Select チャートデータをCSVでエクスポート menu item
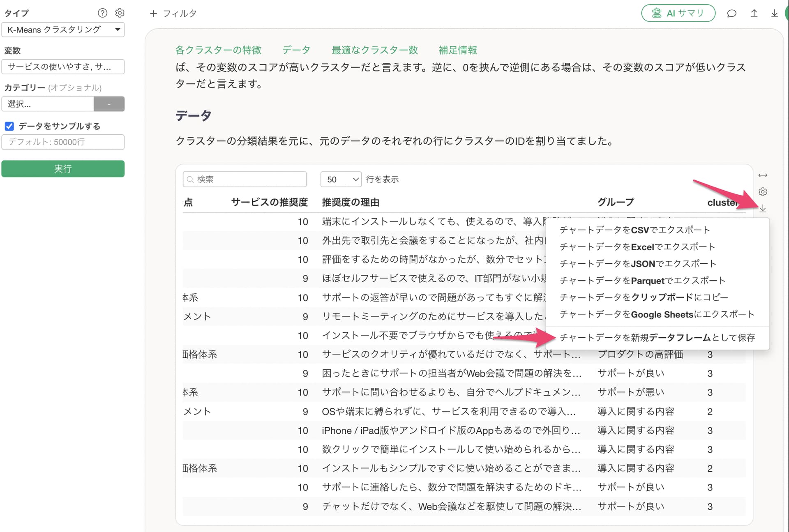This screenshot has width=789, height=532. click(634, 230)
